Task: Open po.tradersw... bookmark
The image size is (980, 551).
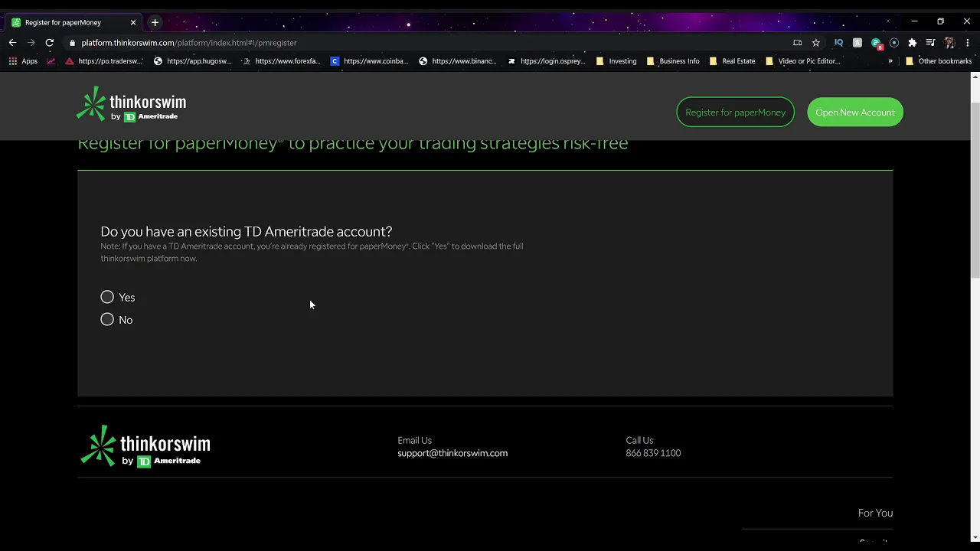Action: (104, 61)
